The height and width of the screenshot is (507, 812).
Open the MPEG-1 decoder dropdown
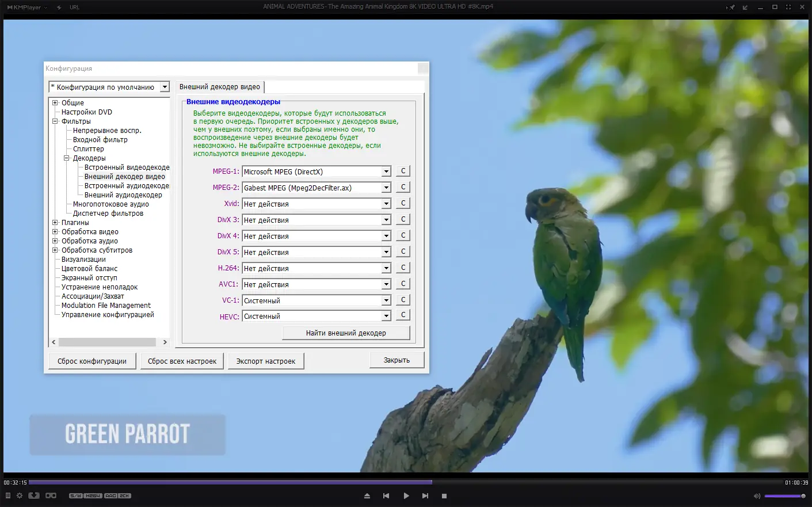click(x=386, y=171)
